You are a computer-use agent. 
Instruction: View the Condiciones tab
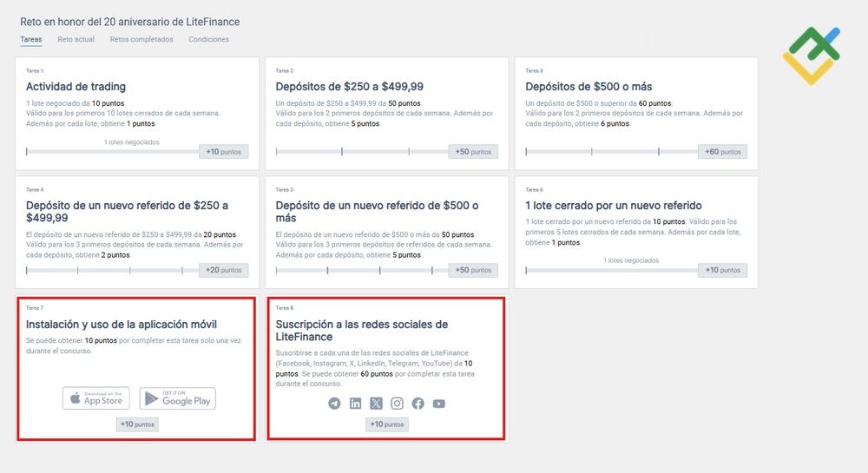[208, 39]
